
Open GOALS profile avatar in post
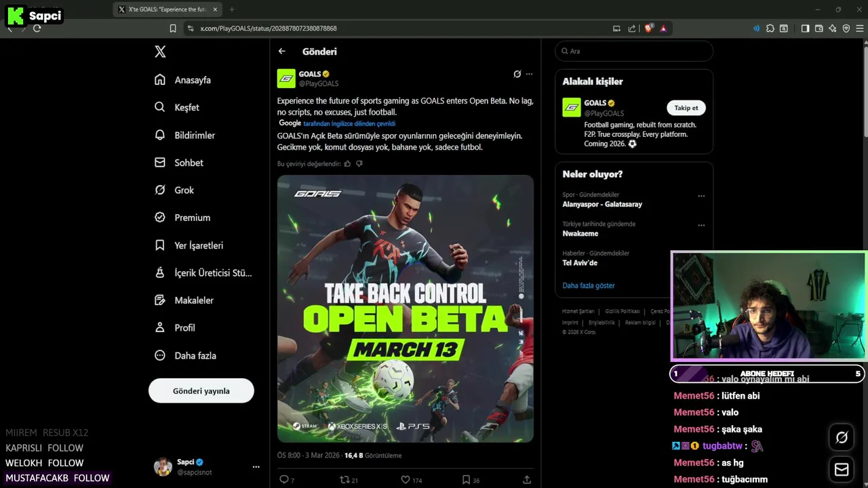tap(286, 79)
